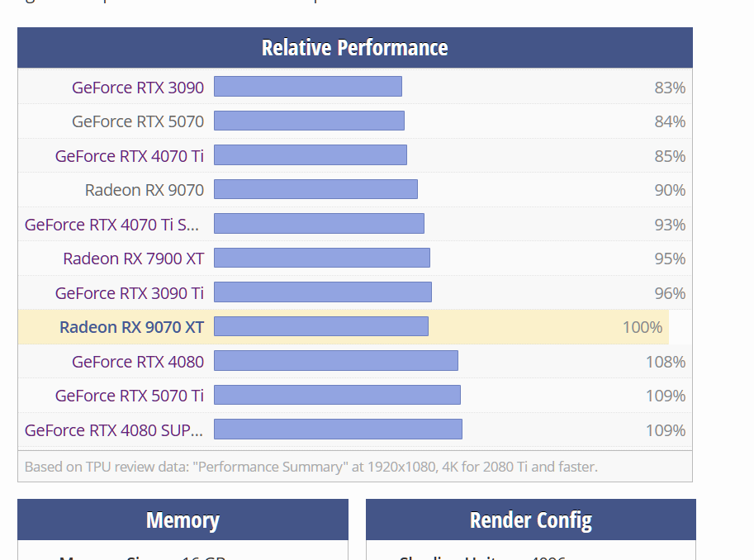Open the GeForce RTX 5070 Ti link
Image resolution: width=754 pixels, height=560 pixels.
[130, 396]
